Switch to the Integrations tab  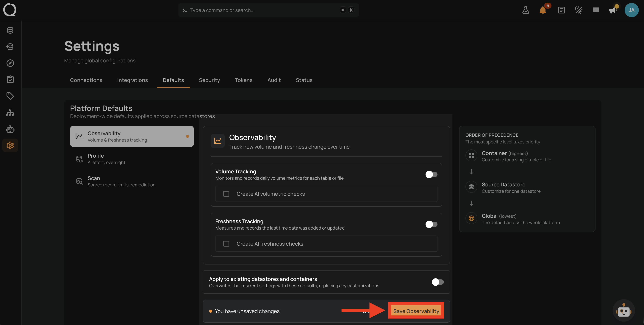tap(132, 80)
